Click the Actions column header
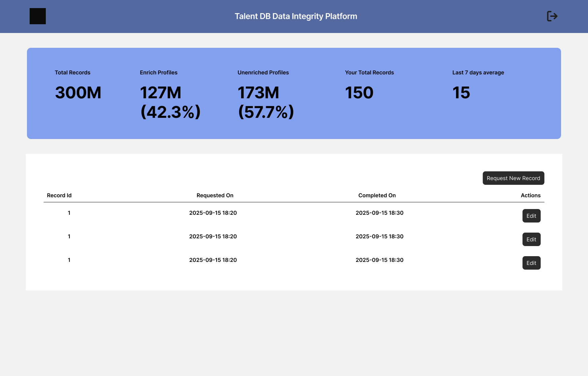 (531, 195)
